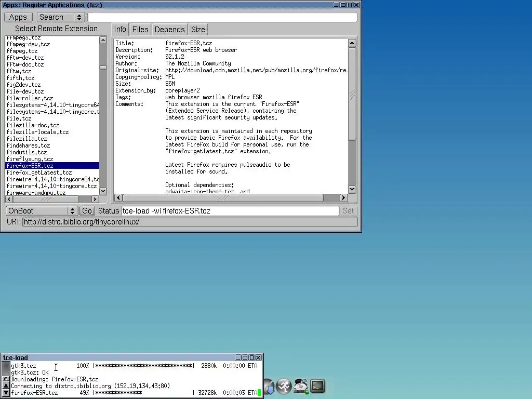The width and height of the screenshot is (532, 399).
Task: Open the OnBoot install mode dropdown
Action: pos(42,211)
